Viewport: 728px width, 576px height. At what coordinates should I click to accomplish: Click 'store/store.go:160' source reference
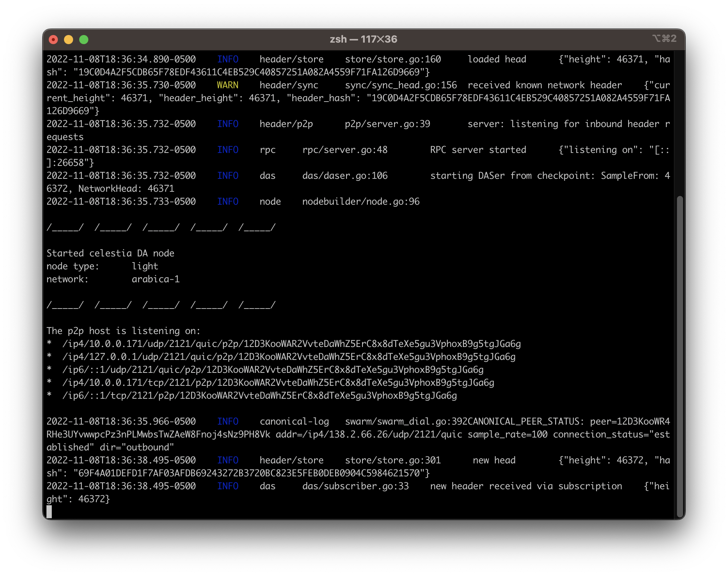pos(393,59)
